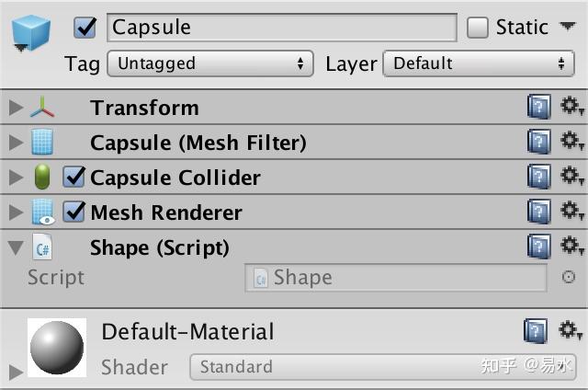Enable the Static checkbox
The image size is (588, 390).
tap(478, 28)
